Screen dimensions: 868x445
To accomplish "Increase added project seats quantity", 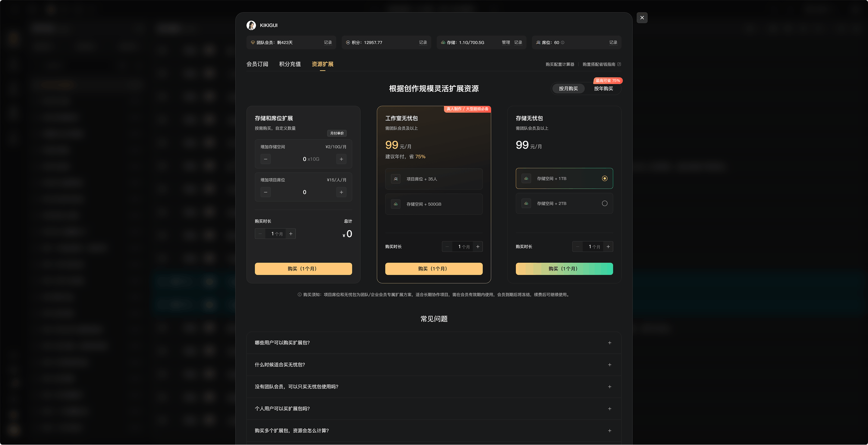I will point(341,192).
